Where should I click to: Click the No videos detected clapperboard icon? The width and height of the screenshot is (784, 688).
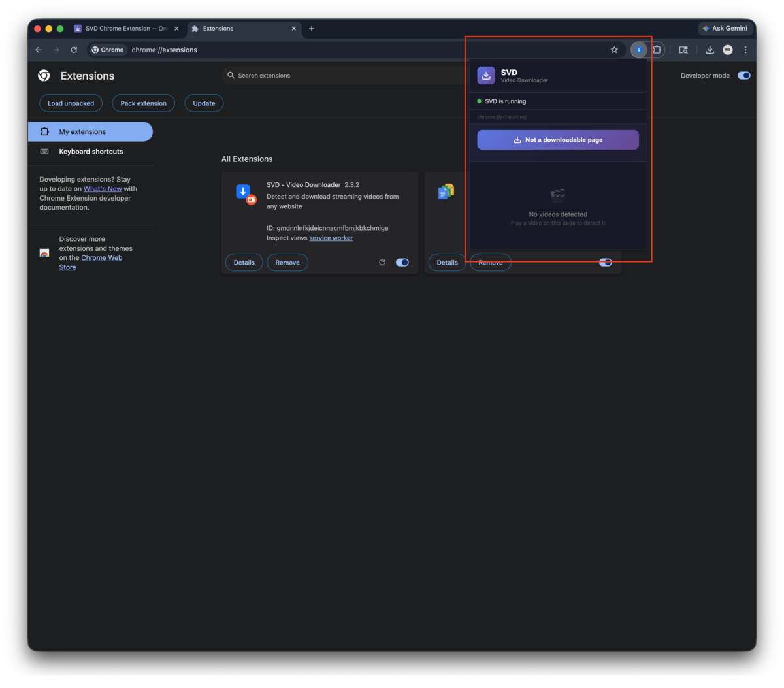pos(558,195)
